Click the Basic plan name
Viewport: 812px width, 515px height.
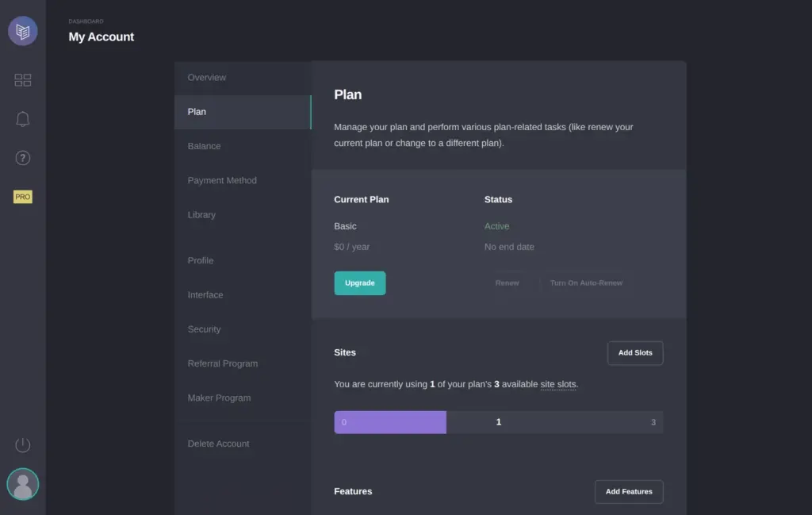point(346,226)
